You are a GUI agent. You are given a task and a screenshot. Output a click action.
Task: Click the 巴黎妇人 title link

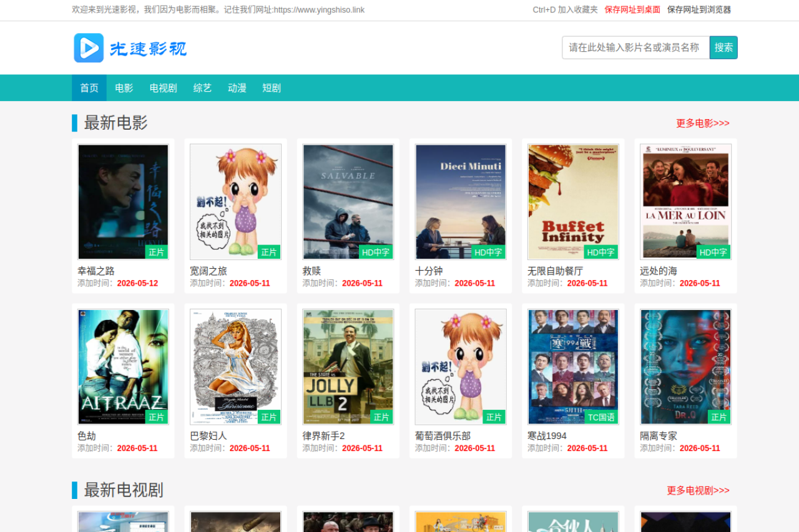pyautogui.click(x=208, y=437)
